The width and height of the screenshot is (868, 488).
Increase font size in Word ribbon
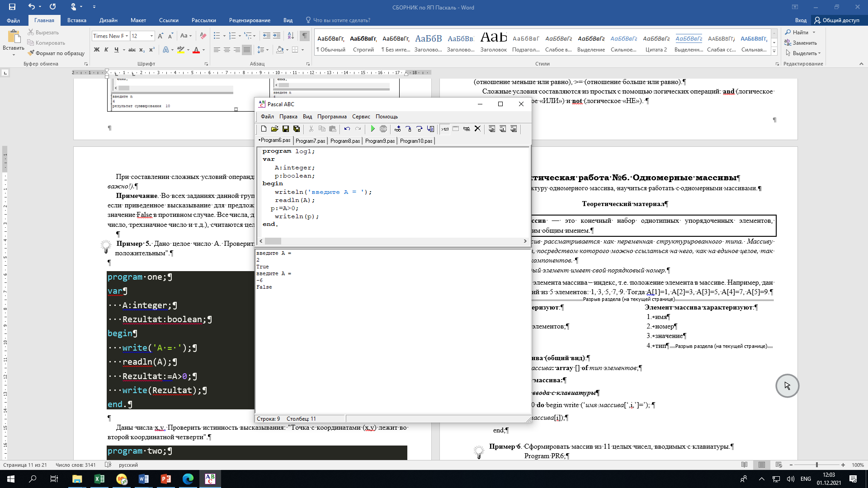(160, 36)
